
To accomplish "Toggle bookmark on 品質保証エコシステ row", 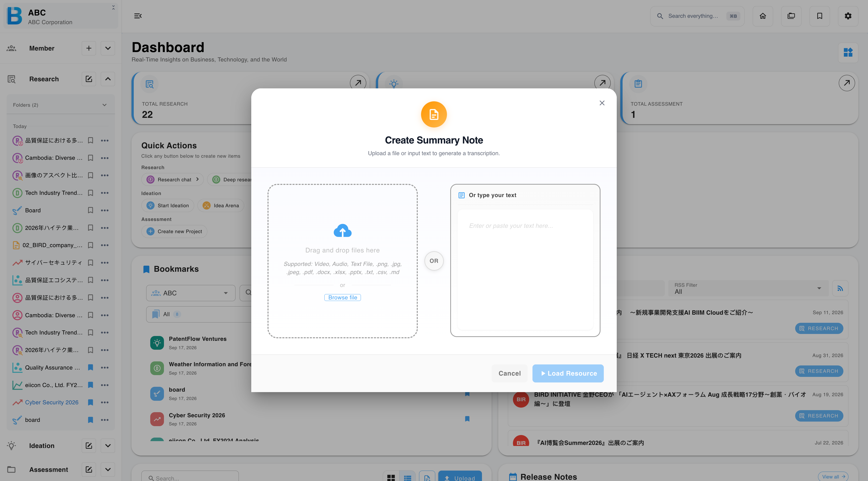I will [90, 280].
